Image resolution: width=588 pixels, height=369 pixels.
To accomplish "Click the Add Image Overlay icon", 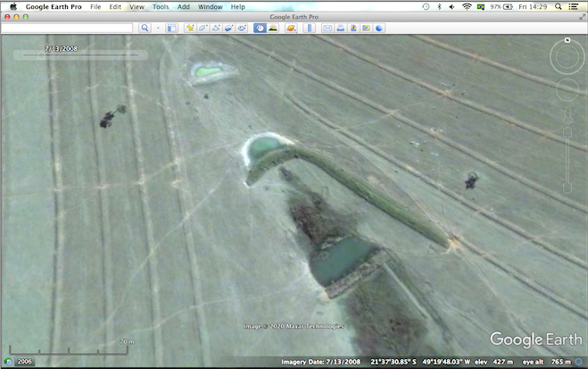I will tap(229, 29).
